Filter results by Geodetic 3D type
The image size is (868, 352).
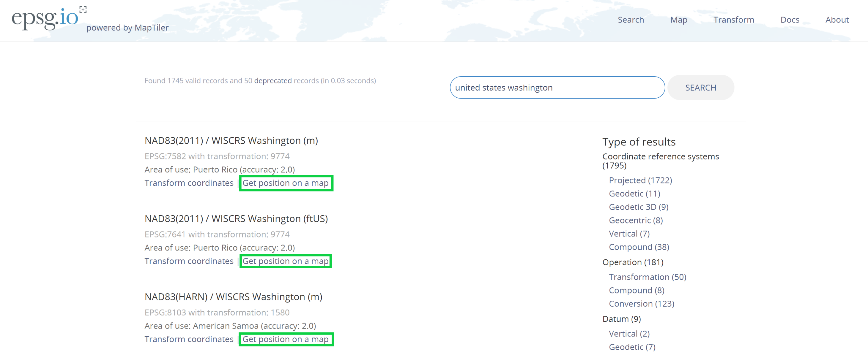[638, 207]
